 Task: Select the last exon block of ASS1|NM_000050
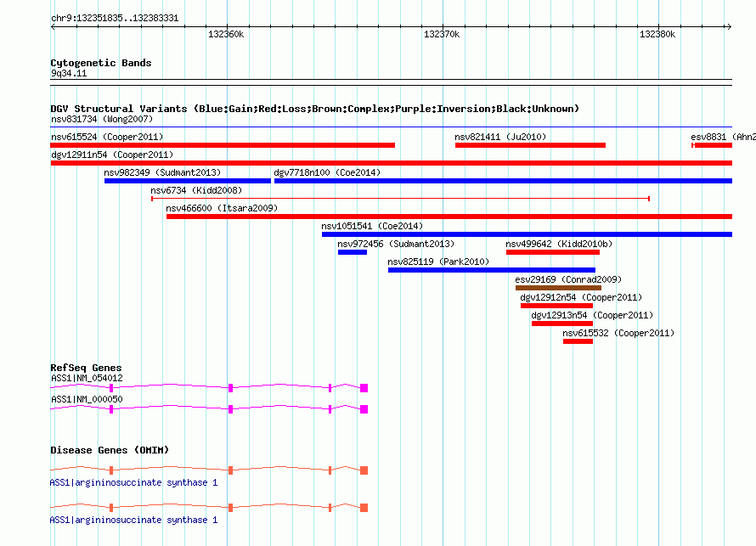[x=364, y=409]
